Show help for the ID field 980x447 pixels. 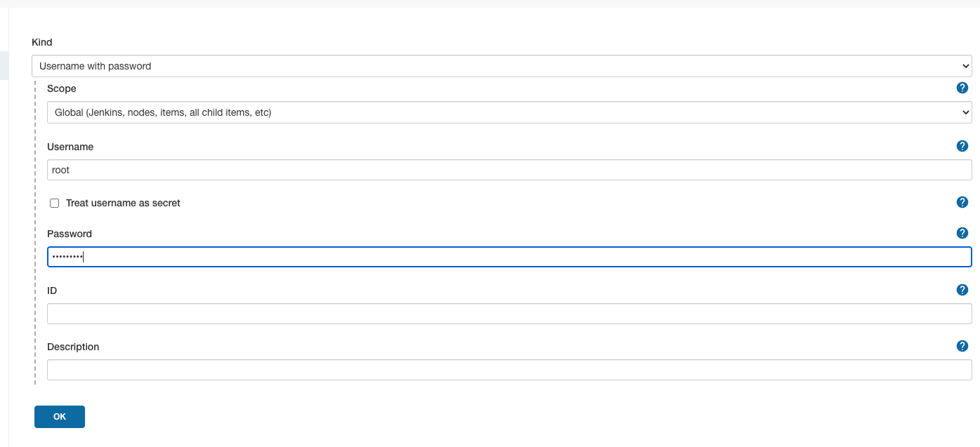tap(962, 290)
